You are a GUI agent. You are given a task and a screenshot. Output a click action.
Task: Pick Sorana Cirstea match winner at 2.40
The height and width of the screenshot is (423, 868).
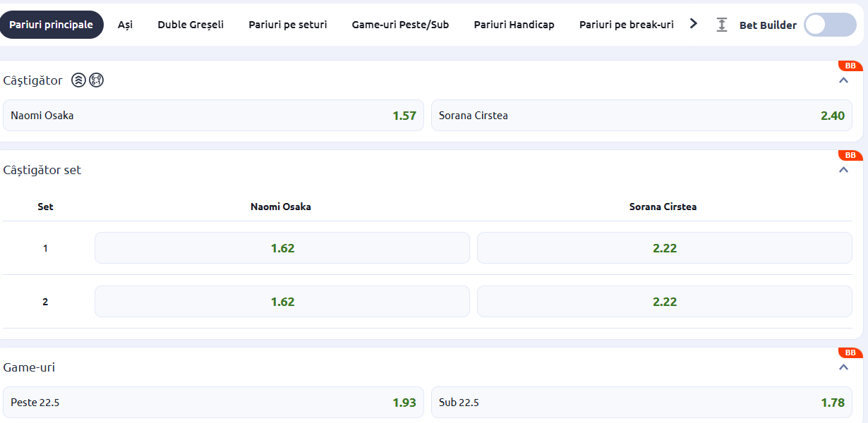coord(641,116)
